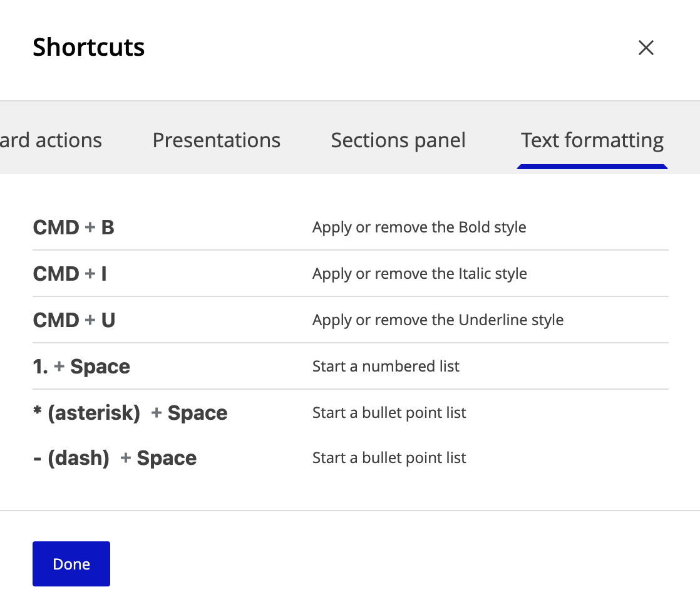Click the '1. + Space' shortcut text
Image resolution: width=700 pixels, height=609 pixels.
81,367
